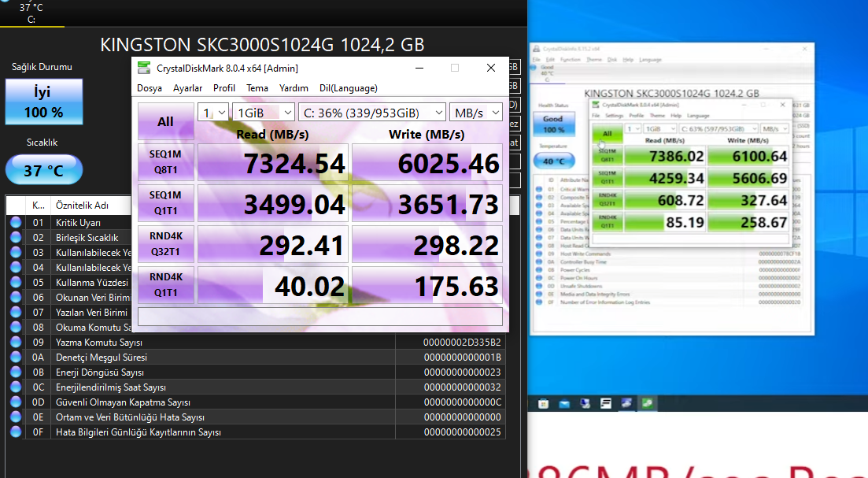Viewport: 868px width, 478px height.
Task: Click CrystalDiskInfo icon in the taskbar
Action: [626, 403]
